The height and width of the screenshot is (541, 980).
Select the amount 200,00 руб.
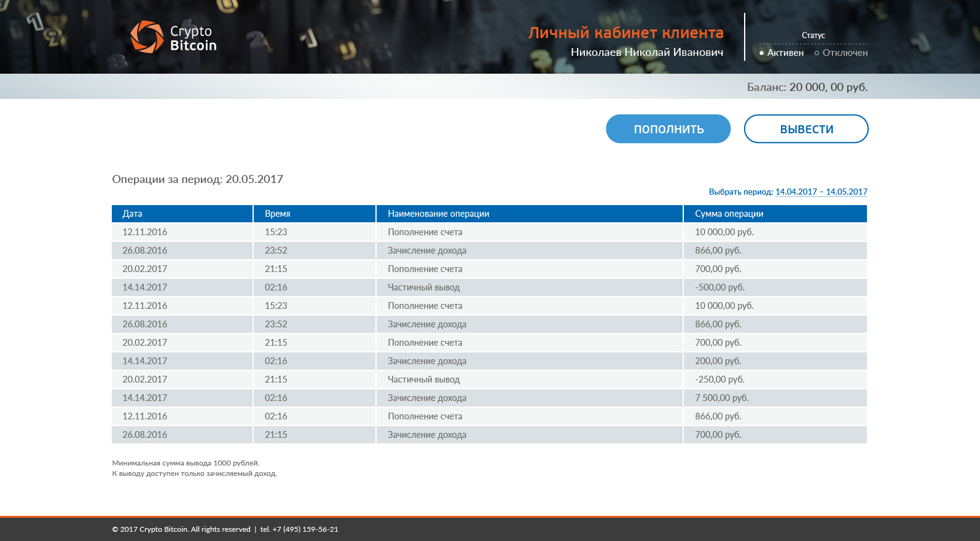coord(718,361)
